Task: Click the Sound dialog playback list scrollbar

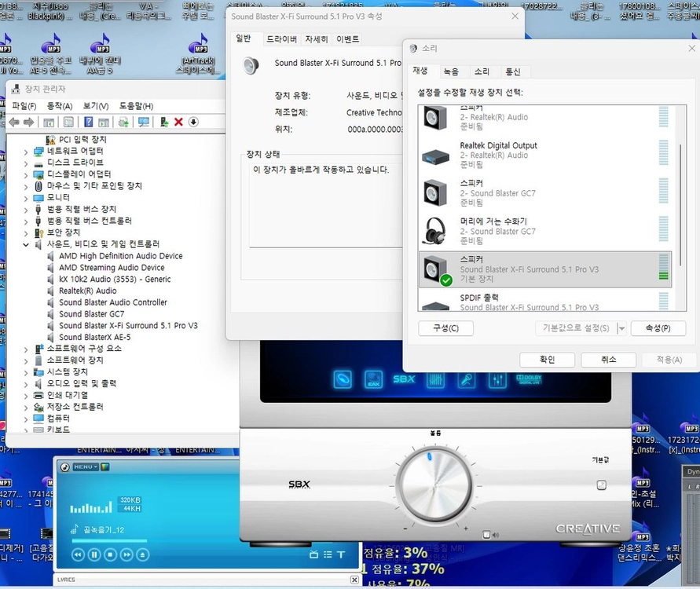Action: tap(680, 205)
